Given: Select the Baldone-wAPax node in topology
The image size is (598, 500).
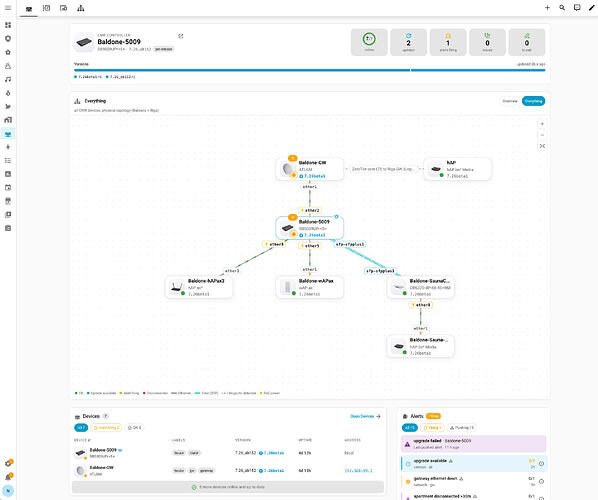Looking at the screenshot, I should click(309, 287).
